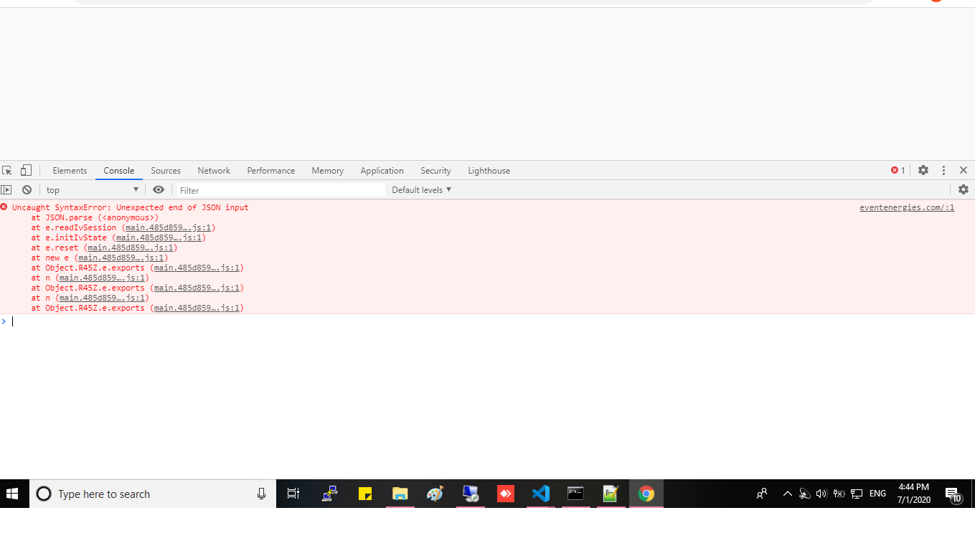Viewport: 980px width, 551px height.
Task: Open the People icon in the system tray
Action: tap(762, 494)
